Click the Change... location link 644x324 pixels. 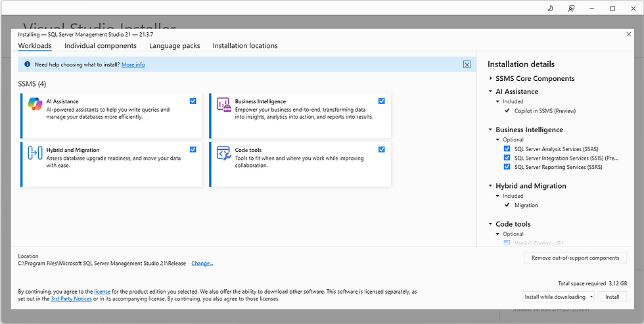click(x=202, y=264)
